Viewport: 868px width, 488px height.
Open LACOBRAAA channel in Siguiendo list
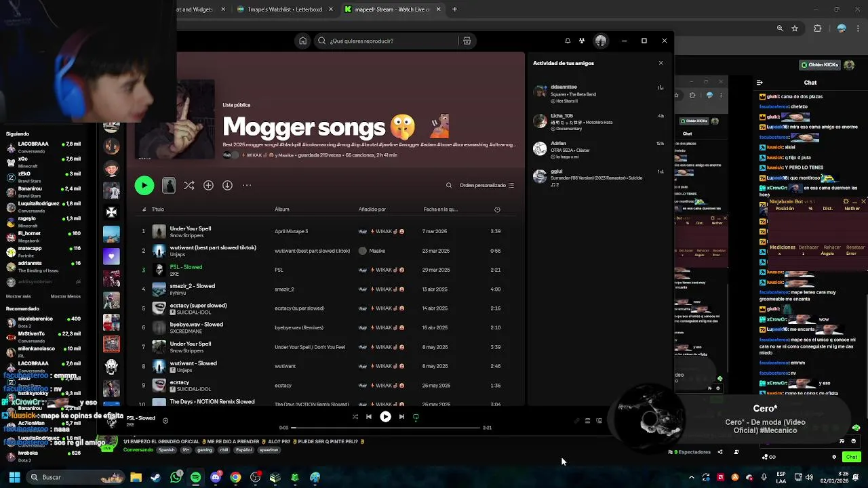click(43, 147)
